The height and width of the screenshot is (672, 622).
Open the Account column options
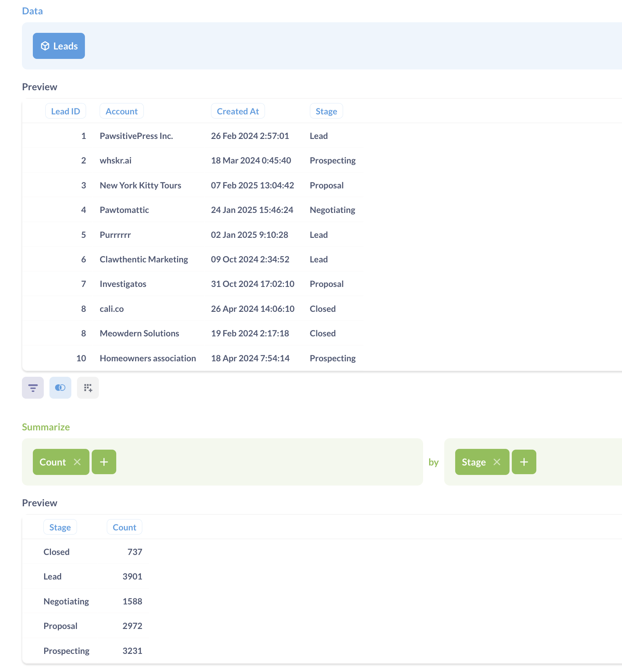click(x=121, y=111)
